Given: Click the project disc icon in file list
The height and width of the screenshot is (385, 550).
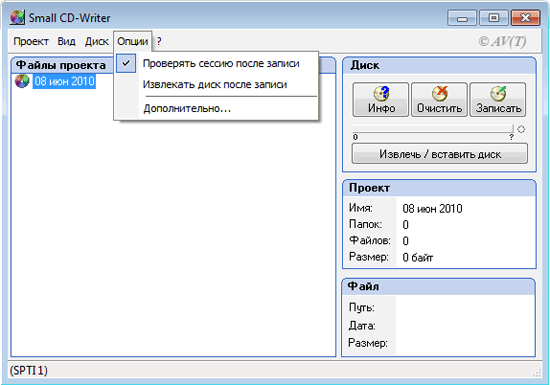Looking at the screenshot, I should [22, 81].
